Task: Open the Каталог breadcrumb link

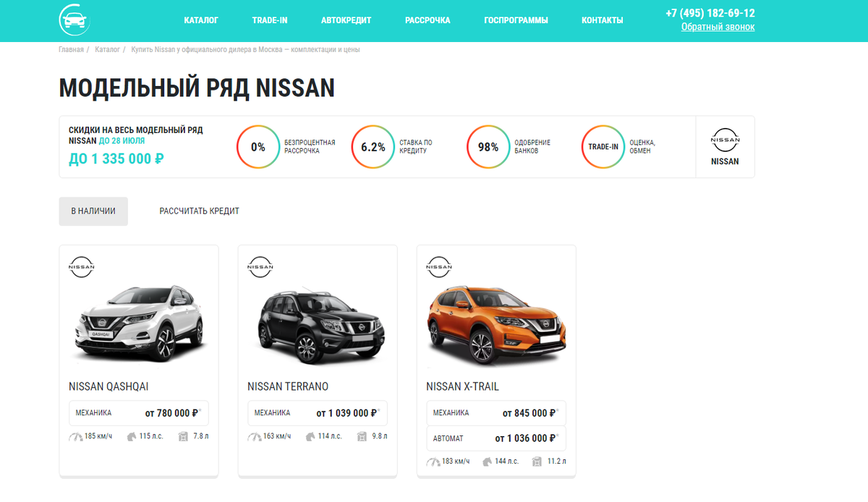Action: [x=107, y=50]
